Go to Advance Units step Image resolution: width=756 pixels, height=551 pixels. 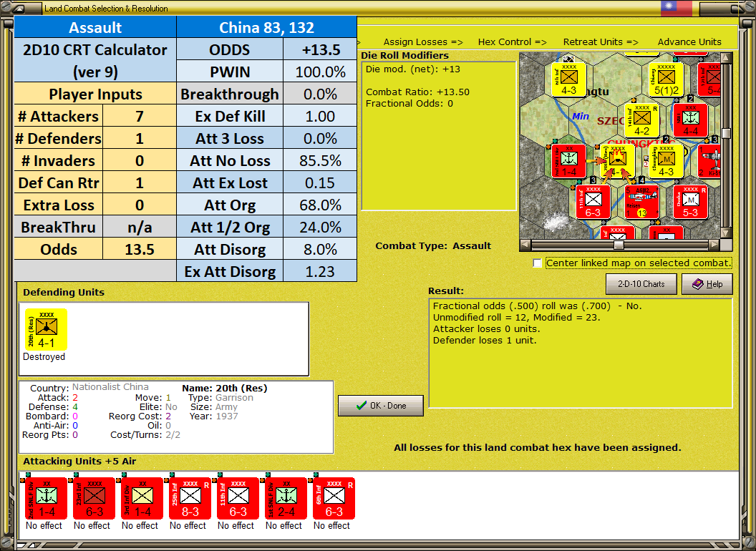click(x=689, y=42)
